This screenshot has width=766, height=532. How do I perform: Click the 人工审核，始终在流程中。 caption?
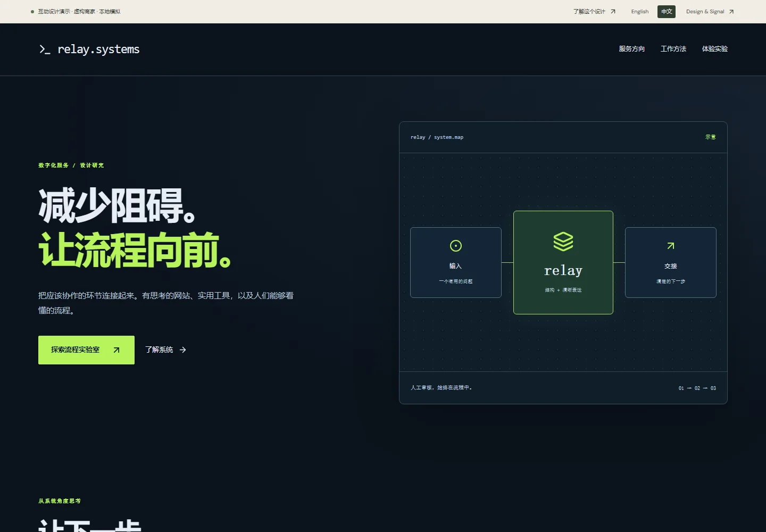441,388
